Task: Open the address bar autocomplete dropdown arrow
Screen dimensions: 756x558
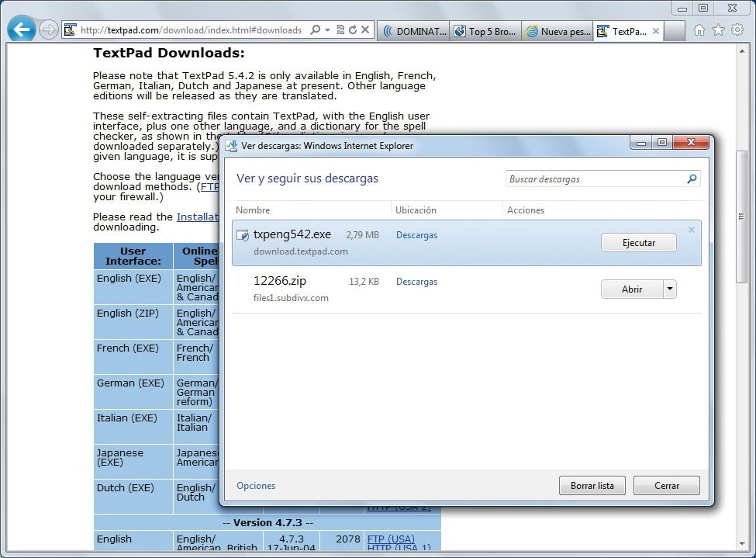Action: [328, 30]
